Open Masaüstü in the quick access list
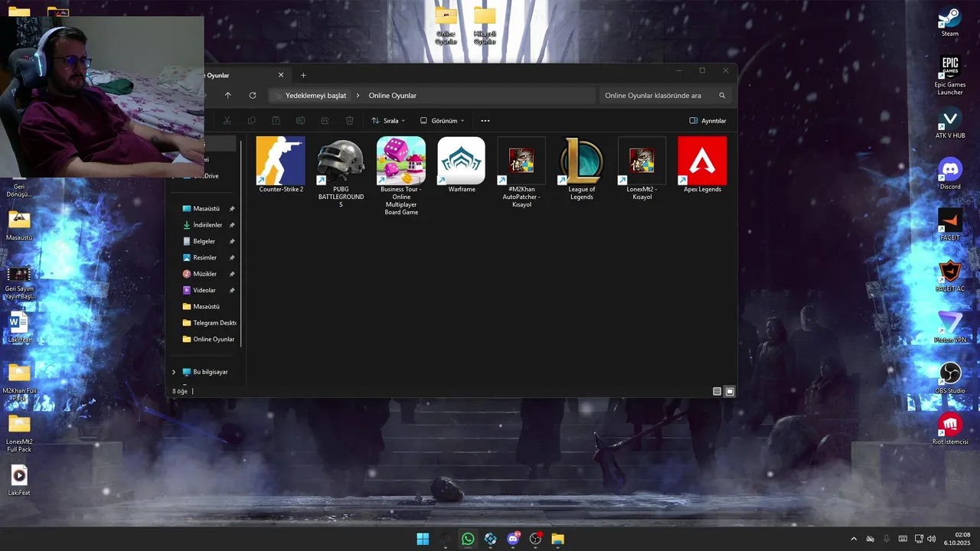This screenshot has width=980, height=551. tap(206, 209)
